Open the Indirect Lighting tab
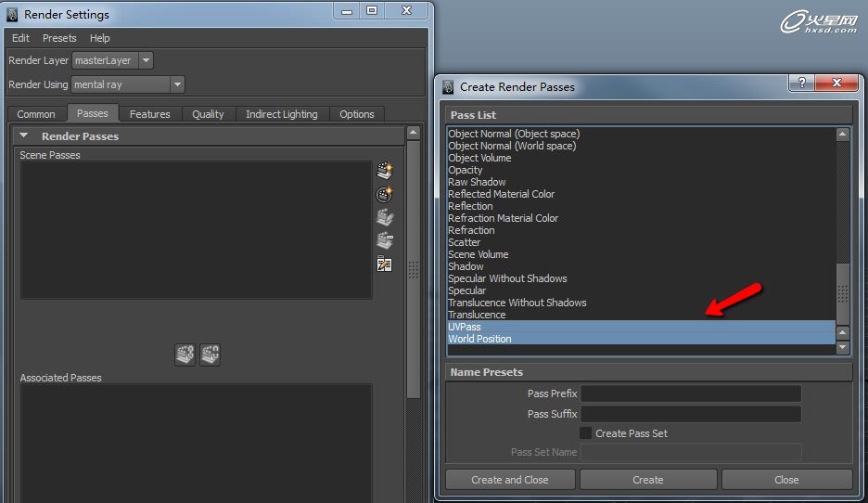The height and width of the screenshot is (503, 868). click(x=282, y=114)
